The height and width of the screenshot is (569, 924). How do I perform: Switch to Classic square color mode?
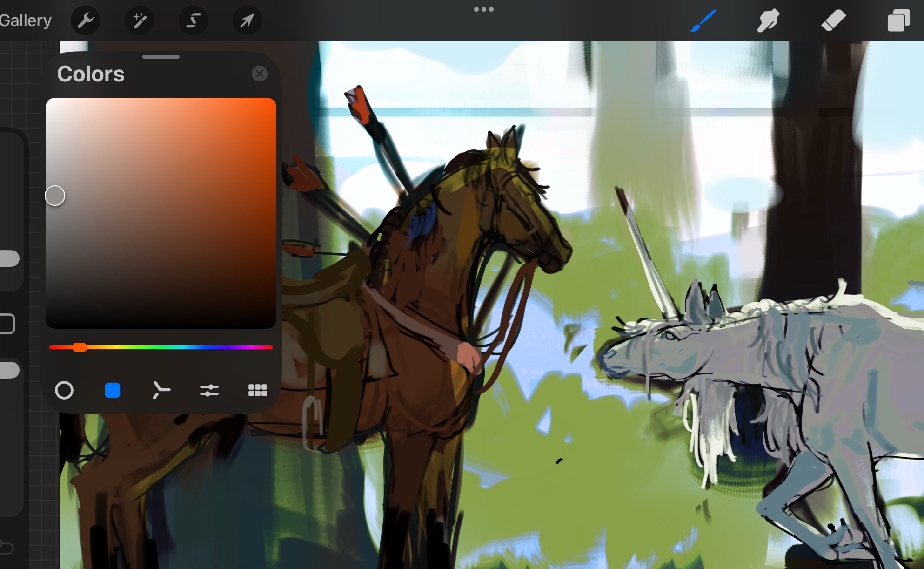click(113, 390)
